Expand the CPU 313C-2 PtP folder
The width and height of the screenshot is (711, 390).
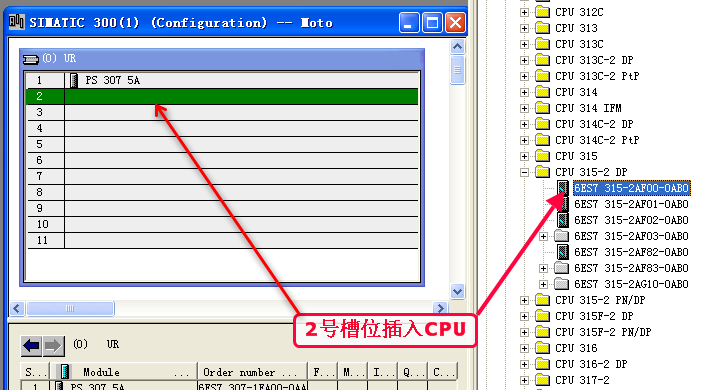point(524,76)
